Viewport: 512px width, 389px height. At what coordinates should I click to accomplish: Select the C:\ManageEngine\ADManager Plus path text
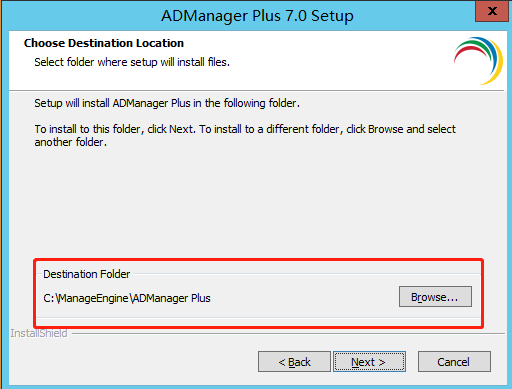[127, 298]
